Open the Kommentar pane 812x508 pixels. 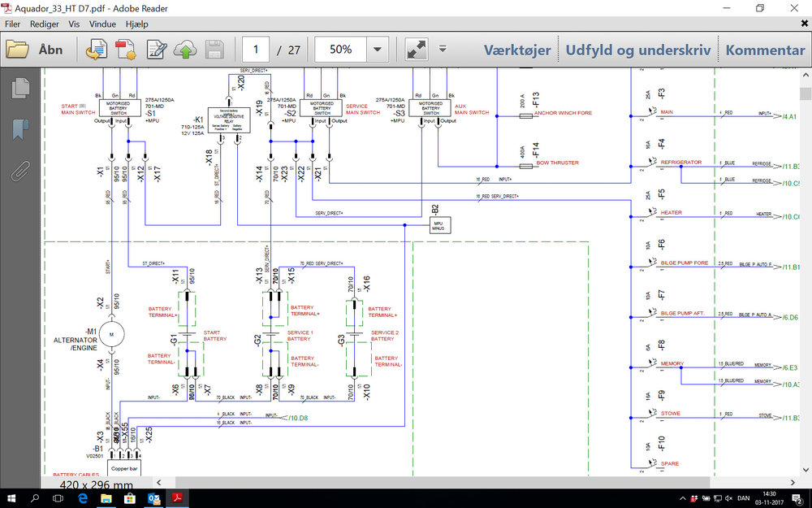click(x=765, y=50)
